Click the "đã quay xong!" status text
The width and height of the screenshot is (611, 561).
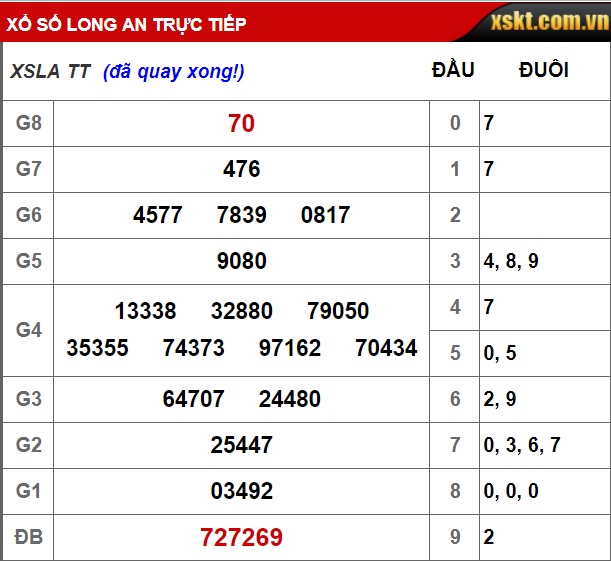tap(174, 71)
